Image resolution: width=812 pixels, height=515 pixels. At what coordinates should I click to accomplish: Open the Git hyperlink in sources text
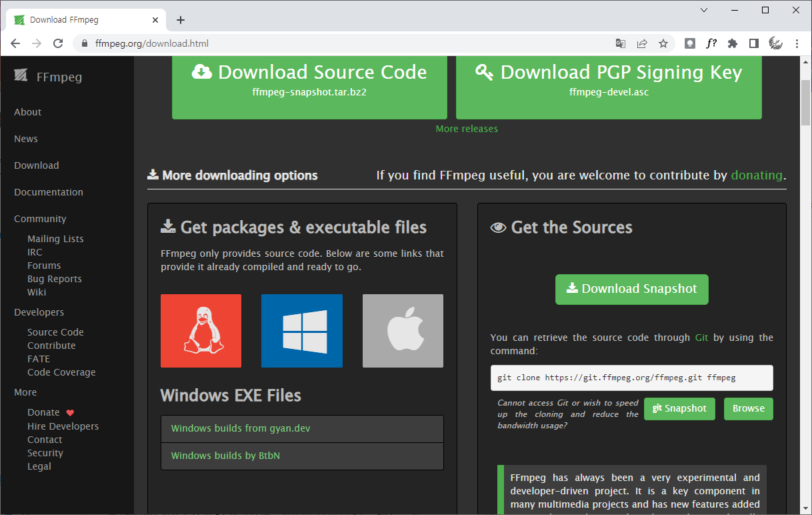pos(701,338)
